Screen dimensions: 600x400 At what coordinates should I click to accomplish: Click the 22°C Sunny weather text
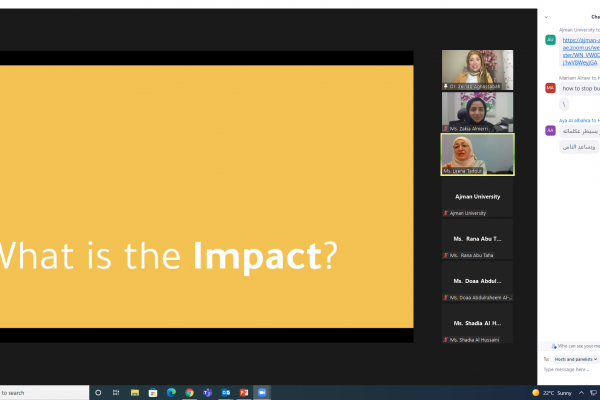557,393
